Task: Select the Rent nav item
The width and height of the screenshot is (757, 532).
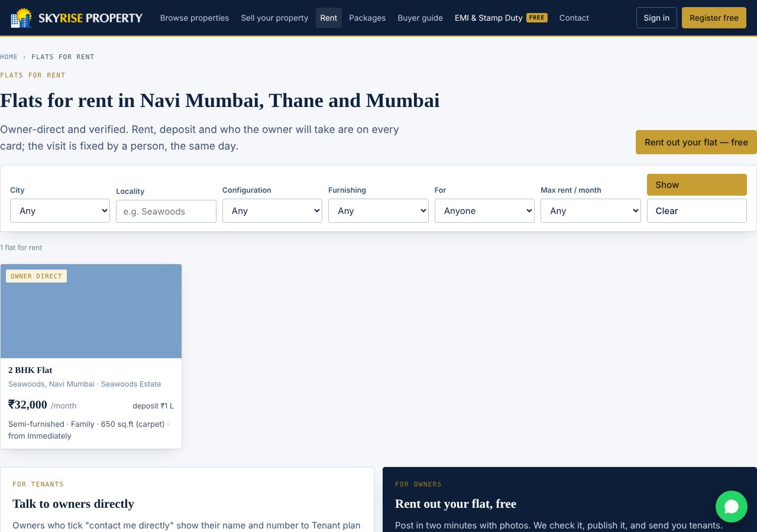Action: tap(329, 18)
